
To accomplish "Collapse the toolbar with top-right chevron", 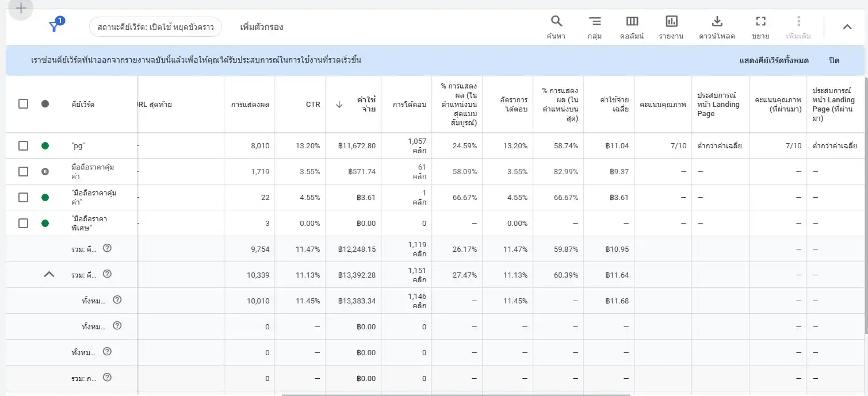I will click(x=847, y=26).
